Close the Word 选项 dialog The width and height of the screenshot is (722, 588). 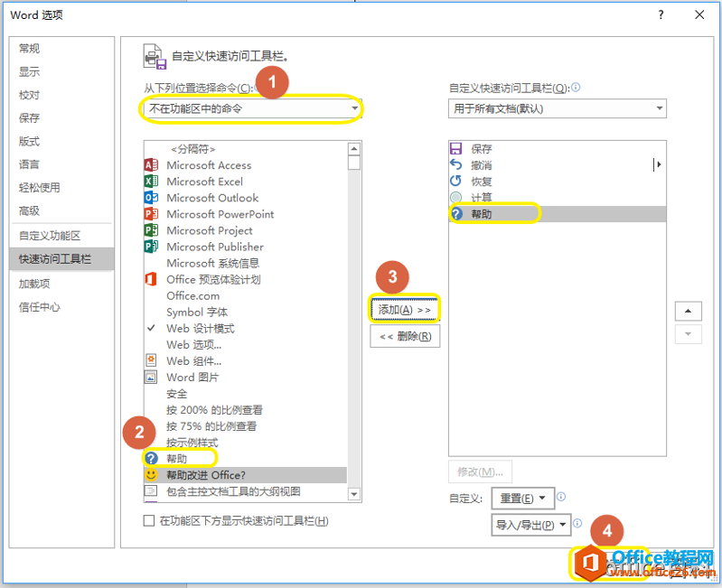point(699,14)
